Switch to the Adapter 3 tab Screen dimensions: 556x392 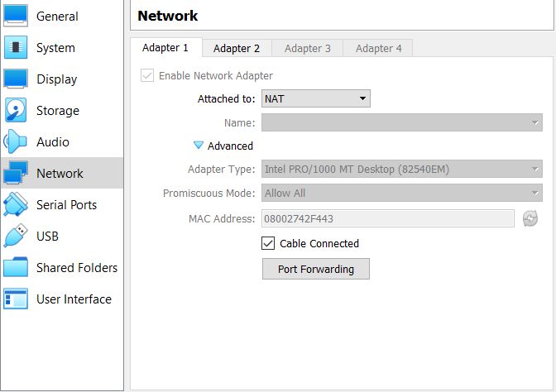pyautogui.click(x=308, y=48)
